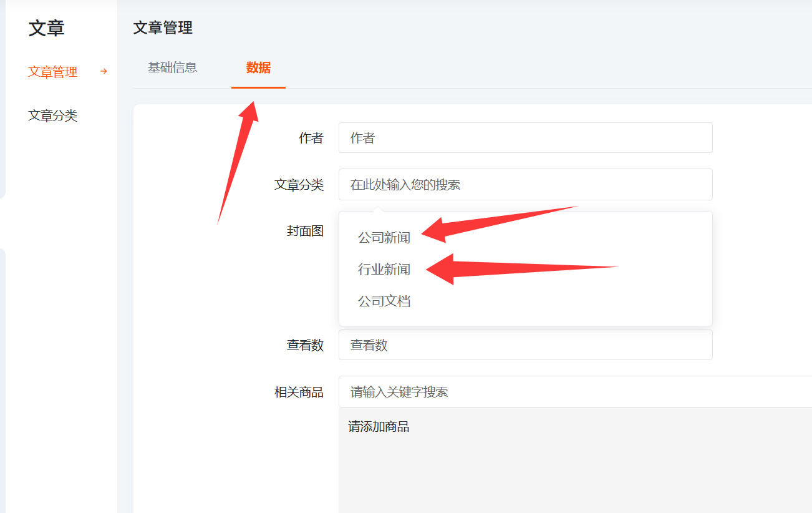Viewport: 812px width, 513px height.
Task: Choose 公司新闻 from the category dropdown
Action: coord(384,237)
